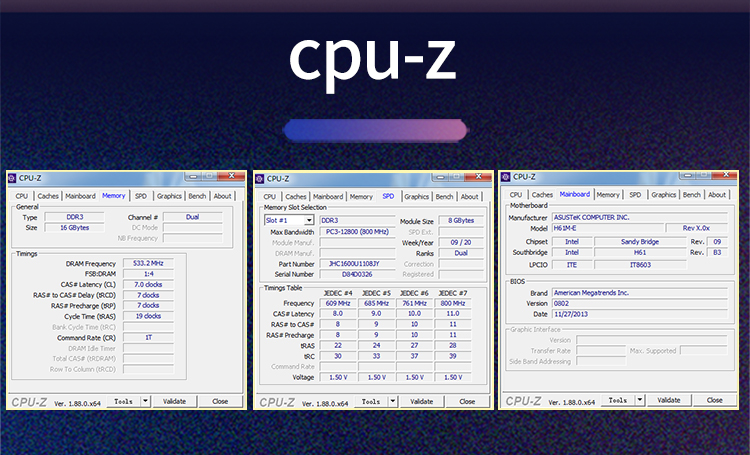750x455 pixels.
Task: Open the Bench tab in the Memory window
Action: [197, 196]
